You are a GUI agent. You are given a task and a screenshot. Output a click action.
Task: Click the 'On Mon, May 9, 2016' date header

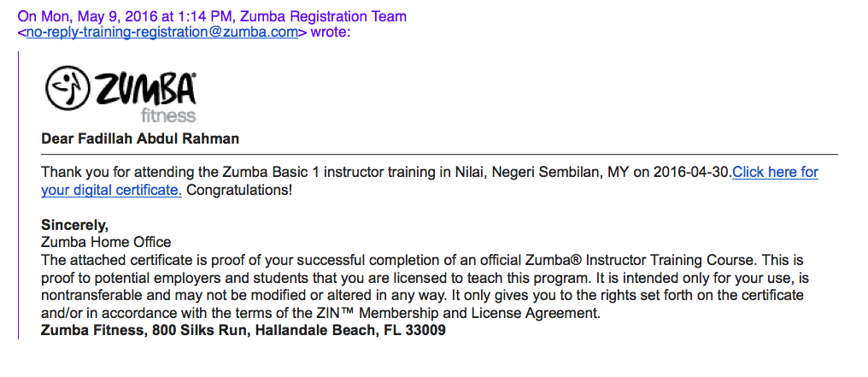click(x=73, y=16)
